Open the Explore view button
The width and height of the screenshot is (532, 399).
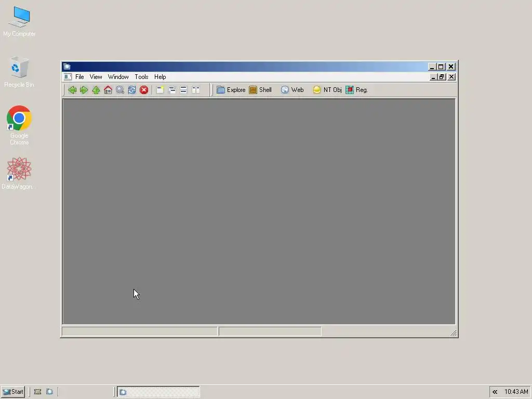point(231,90)
